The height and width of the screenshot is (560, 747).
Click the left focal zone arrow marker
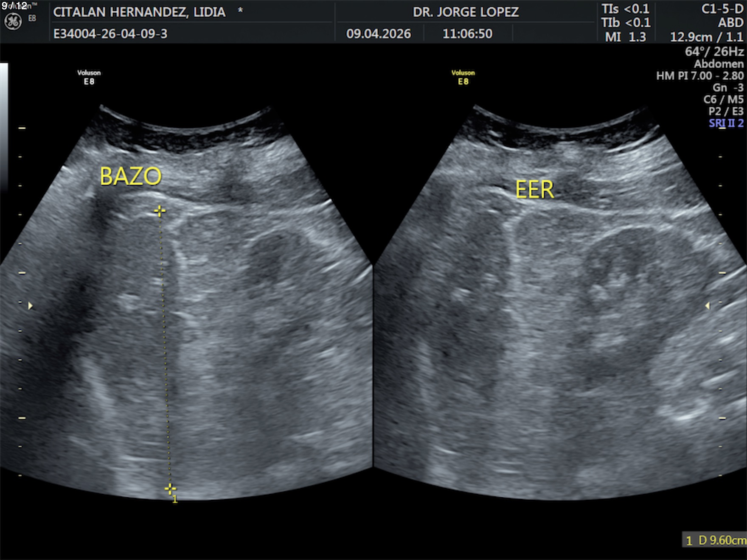point(30,305)
